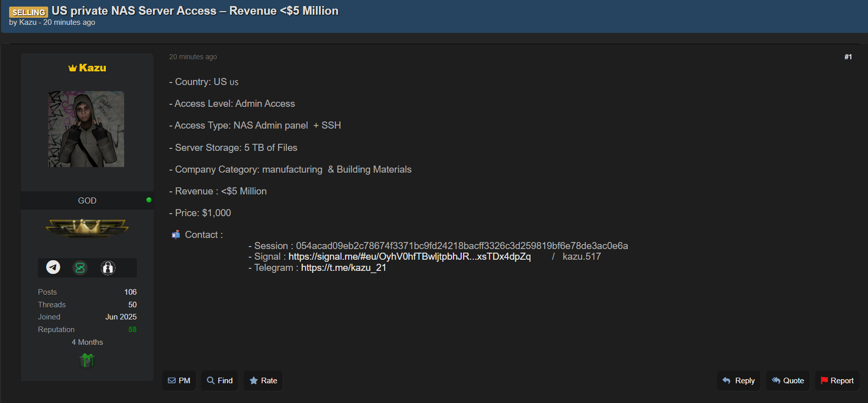Click the green online status dot
The image size is (868, 403).
point(148,200)
